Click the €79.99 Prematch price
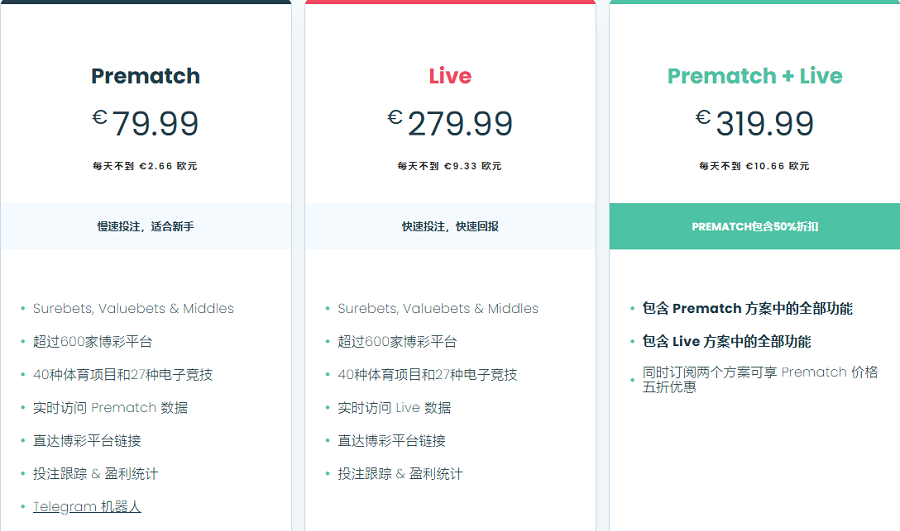Image resolution: width=900 pixels, height=531 pixels. click(x=146, y=123)
